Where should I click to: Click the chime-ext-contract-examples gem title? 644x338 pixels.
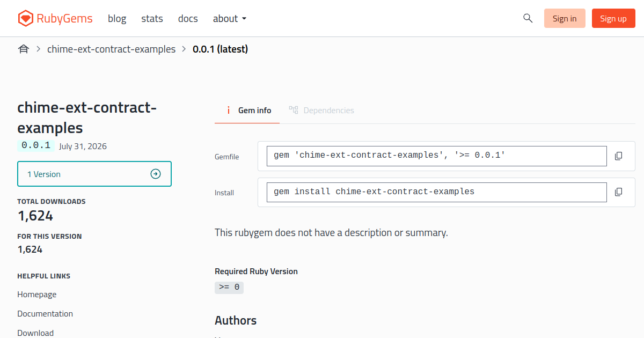87,117
